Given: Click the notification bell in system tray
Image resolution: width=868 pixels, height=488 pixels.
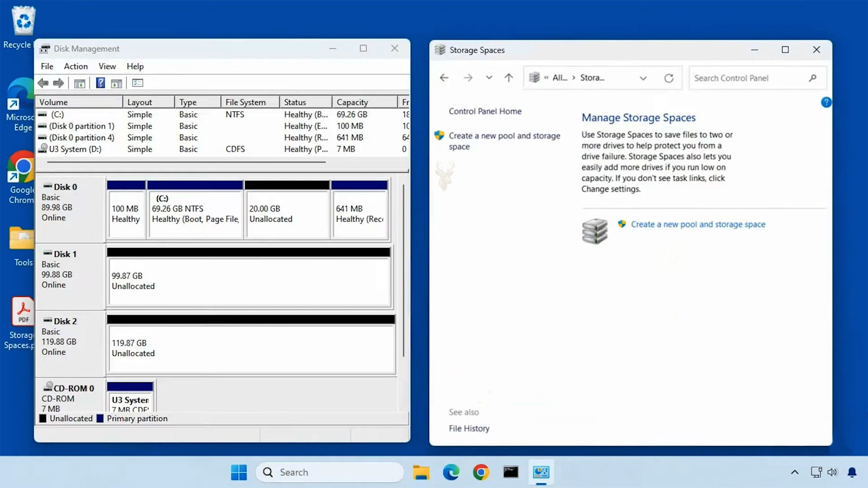Looking at the screenshot, I should 852,472.
